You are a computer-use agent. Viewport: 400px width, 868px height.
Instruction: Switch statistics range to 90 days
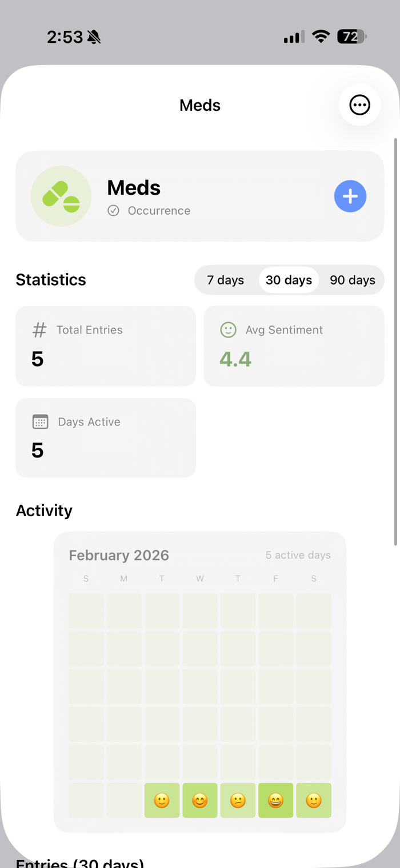pos(352,280)
